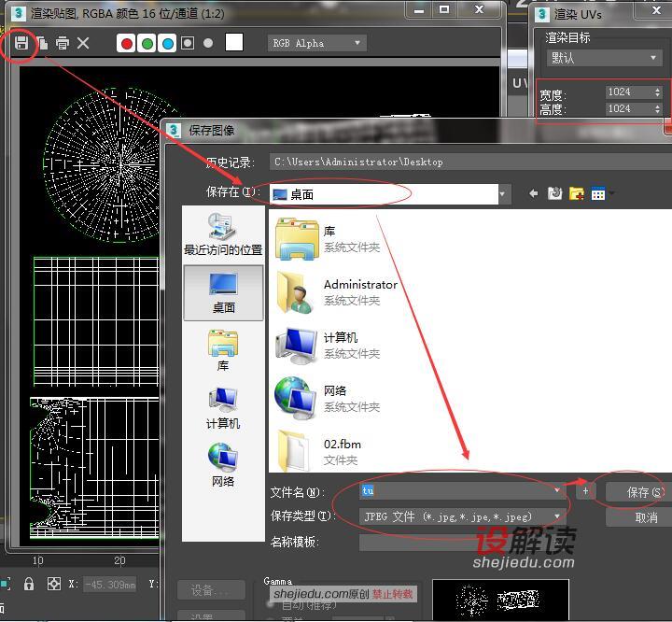The image size is (672, 622).
Task: Click the 历史记录 path field
Action: pyautogui.click(x=470, y=163)
